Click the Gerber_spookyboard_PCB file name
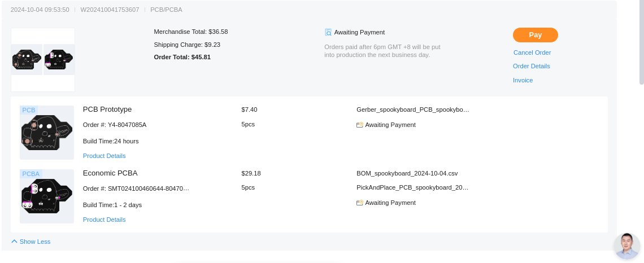Image resolution: width=644 pixels, height=263 pixels. (413, 109)
